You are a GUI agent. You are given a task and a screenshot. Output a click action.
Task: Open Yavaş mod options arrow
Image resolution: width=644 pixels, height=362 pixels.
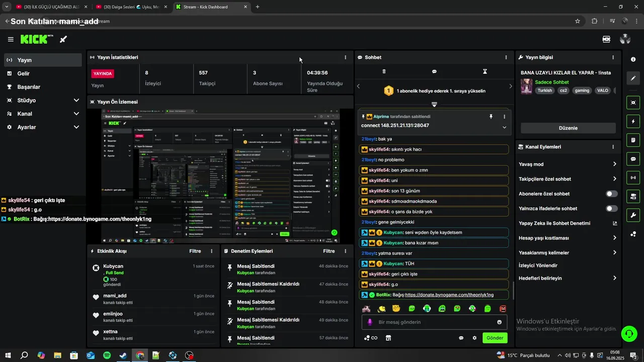click(x=615, y=164)
